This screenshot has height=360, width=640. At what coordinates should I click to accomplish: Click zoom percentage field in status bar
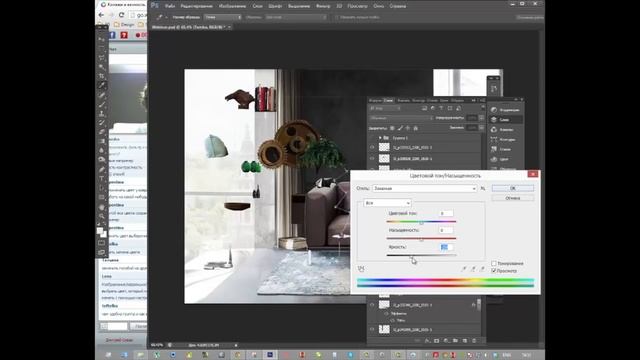tap(157, 345)
